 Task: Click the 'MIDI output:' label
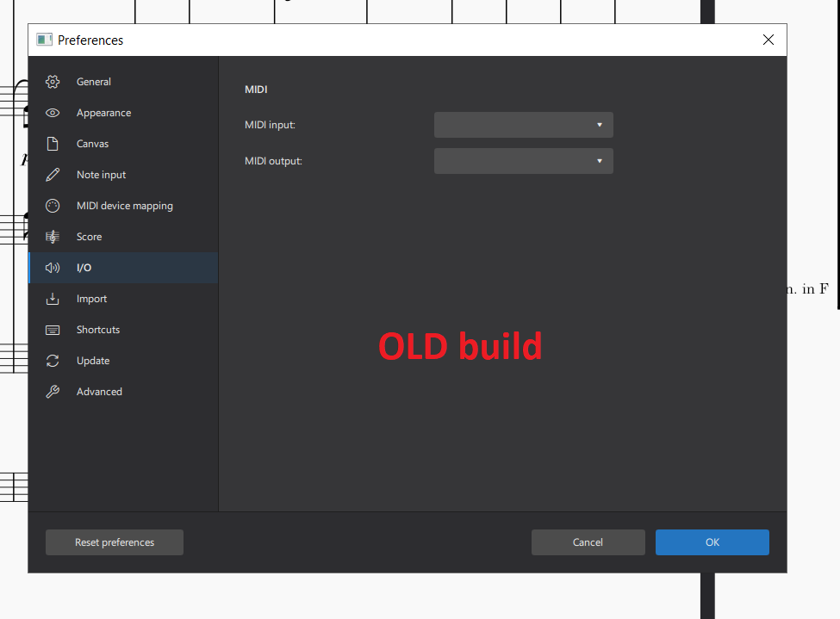pyautogui.click(x=273, y=161)
